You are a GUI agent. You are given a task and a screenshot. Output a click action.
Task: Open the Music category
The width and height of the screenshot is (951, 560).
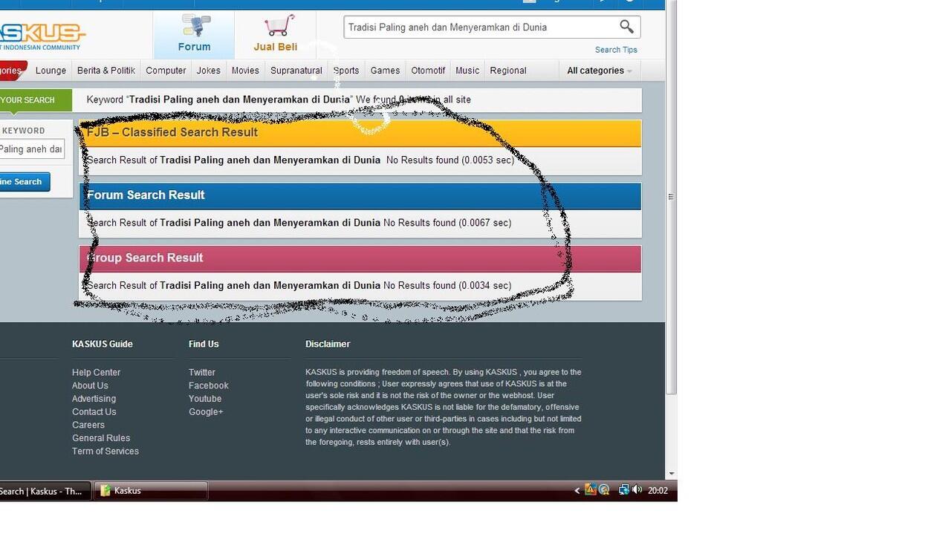pos(467,71)
